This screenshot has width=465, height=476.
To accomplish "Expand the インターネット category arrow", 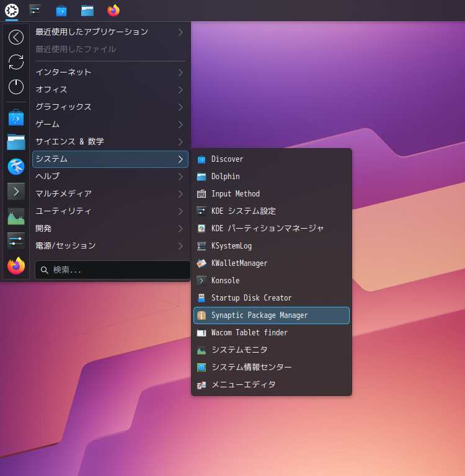I will (180, 73).
